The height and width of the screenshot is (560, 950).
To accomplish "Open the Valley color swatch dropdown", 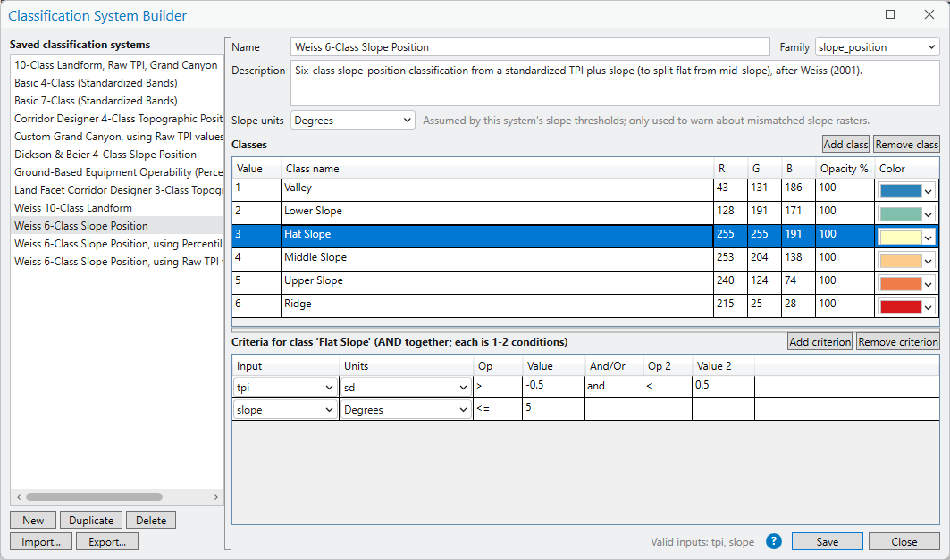I will coord(906,191).
